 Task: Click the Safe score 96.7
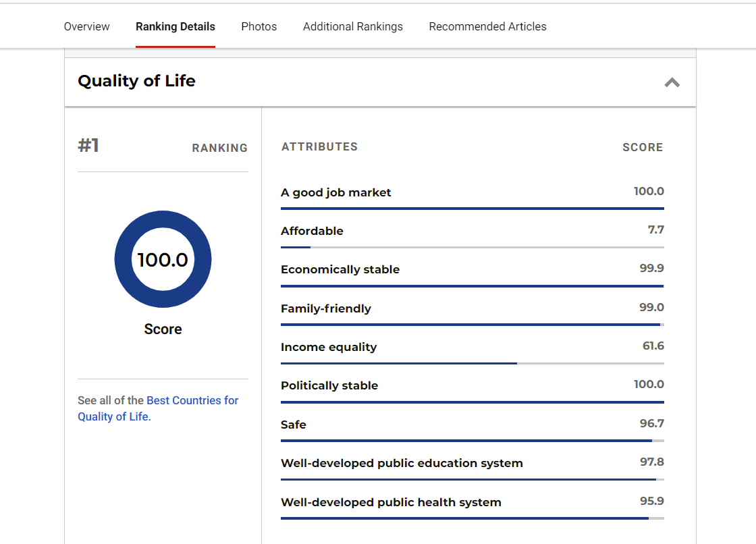tap(652, 423)
